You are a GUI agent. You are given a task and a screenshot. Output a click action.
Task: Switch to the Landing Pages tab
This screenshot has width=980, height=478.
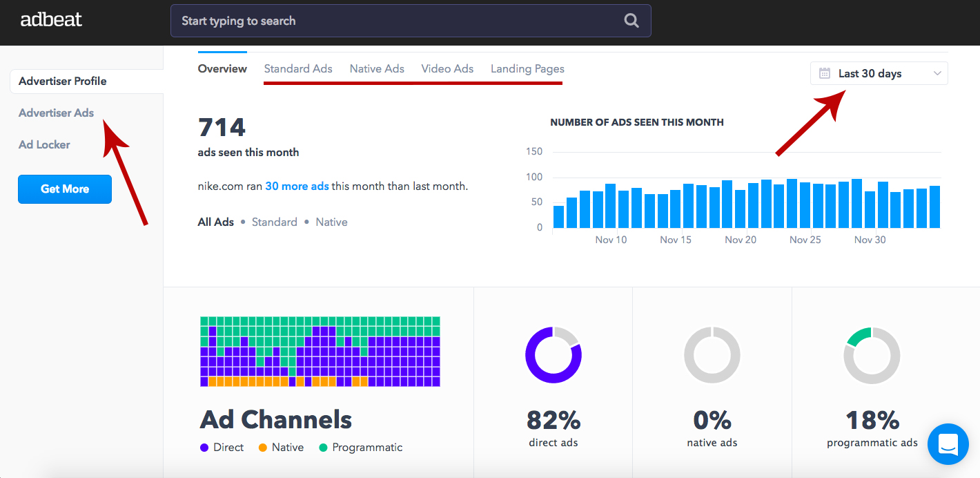point(527,68)
